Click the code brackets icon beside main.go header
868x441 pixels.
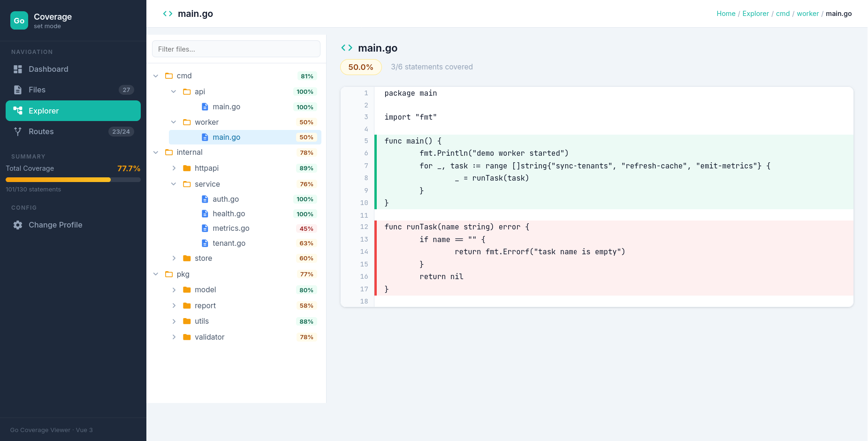(347, 47)
